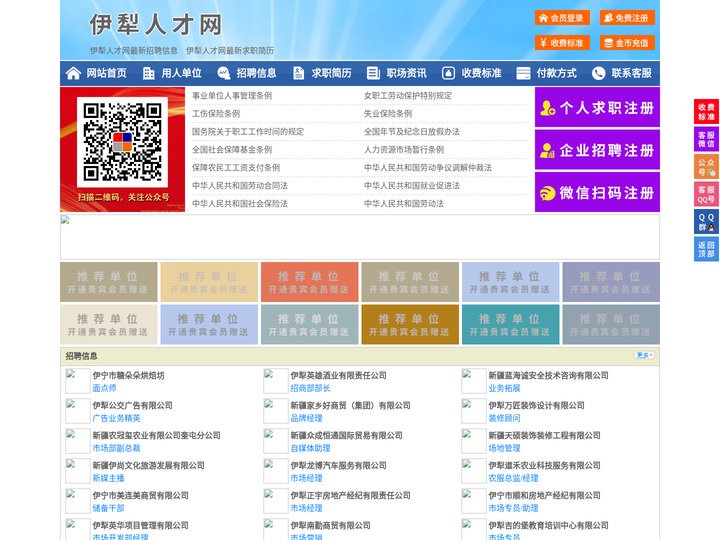Open 职场资讯 in navigation bar
Image resolution: width=720 pixels, height=540 pixels.
(406, 73)
